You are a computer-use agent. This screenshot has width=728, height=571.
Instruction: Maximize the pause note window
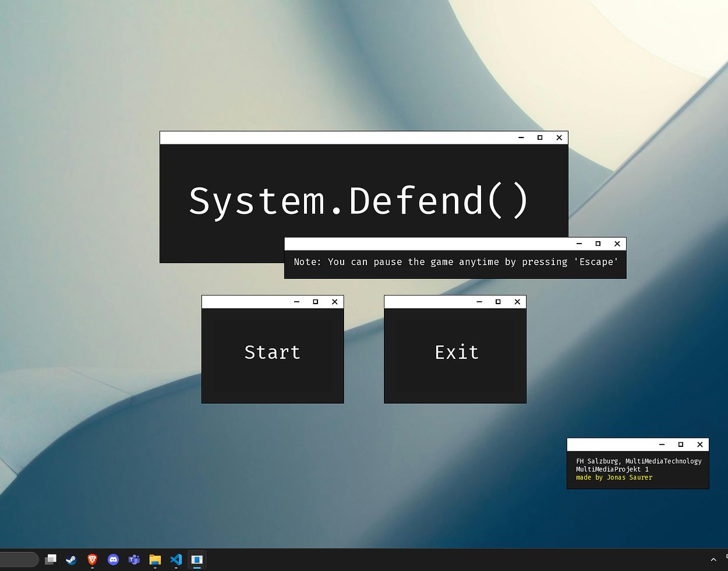coord(598,244)
